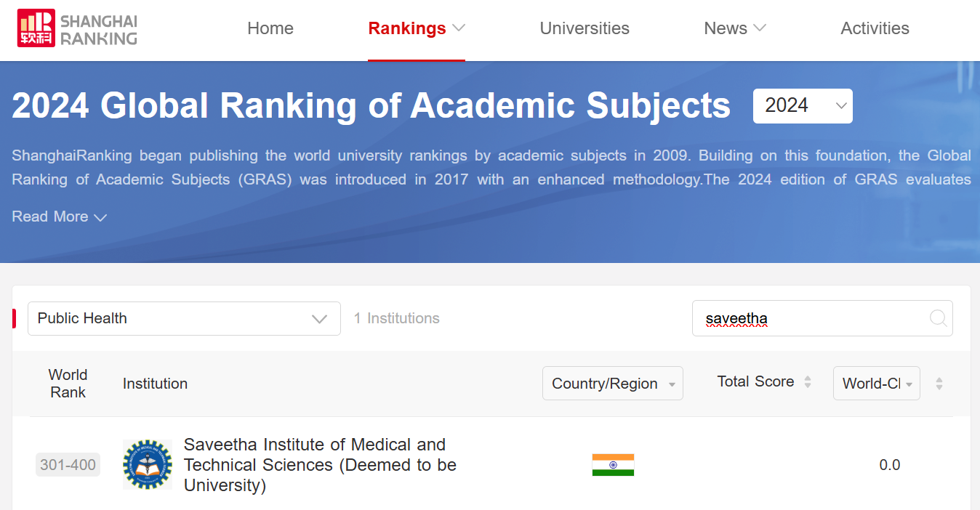The image size is (980, 510).
Task: Expand the Read More description
Action: point(59,216)
